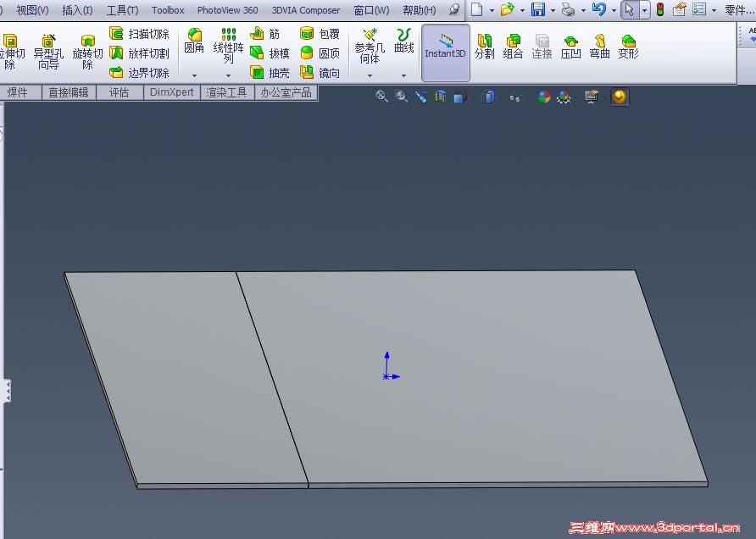Open the PhotoView 360 menu
Screen dimensions: 756x539
[228, 10]
